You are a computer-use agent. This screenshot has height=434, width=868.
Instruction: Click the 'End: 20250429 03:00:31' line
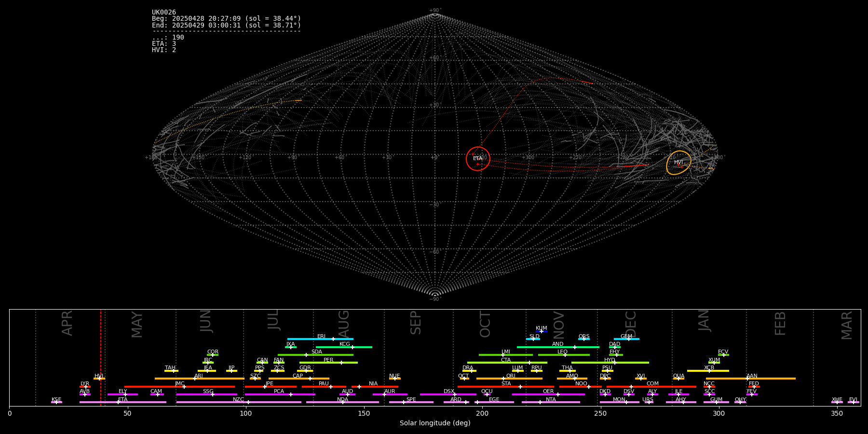[x=226, y=25]
